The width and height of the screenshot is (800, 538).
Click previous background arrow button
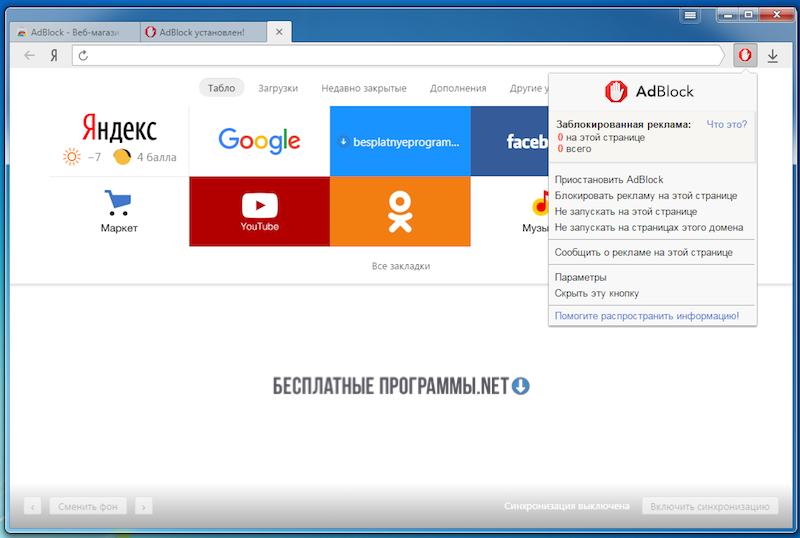coord(33,506)
